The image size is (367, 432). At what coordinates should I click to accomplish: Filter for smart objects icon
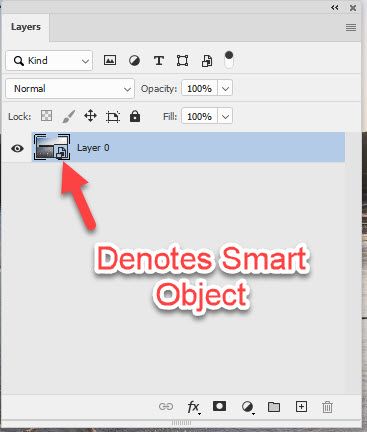pyautogui.click(x=207, y=61)
